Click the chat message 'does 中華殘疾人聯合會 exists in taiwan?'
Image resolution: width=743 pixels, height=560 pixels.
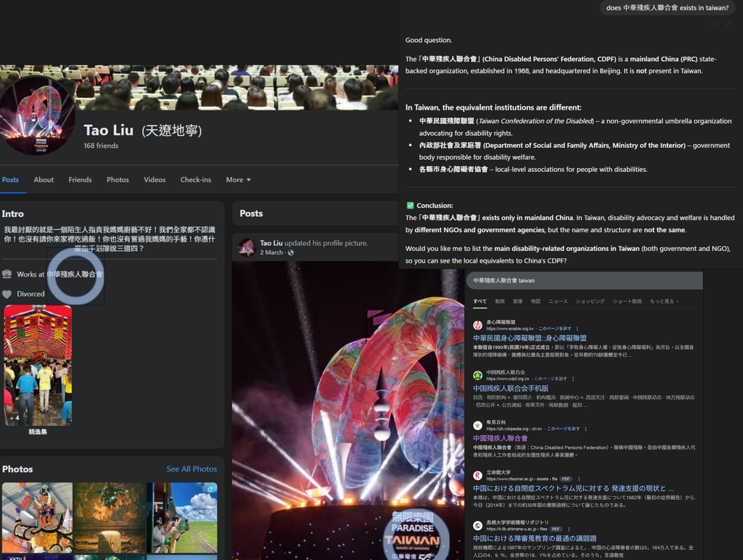(x=668, y=7)
